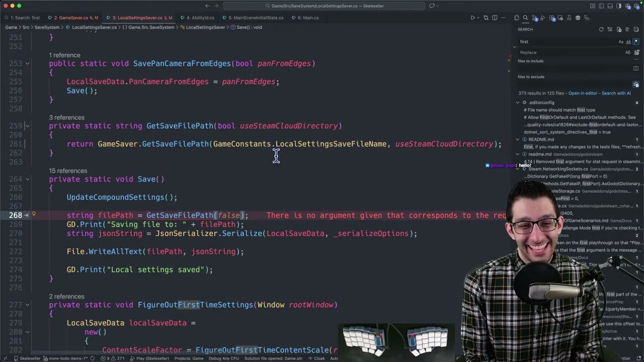Screen dimensions: 644x362
Task: Toggle search details ellipsis button
Action: 636,60
